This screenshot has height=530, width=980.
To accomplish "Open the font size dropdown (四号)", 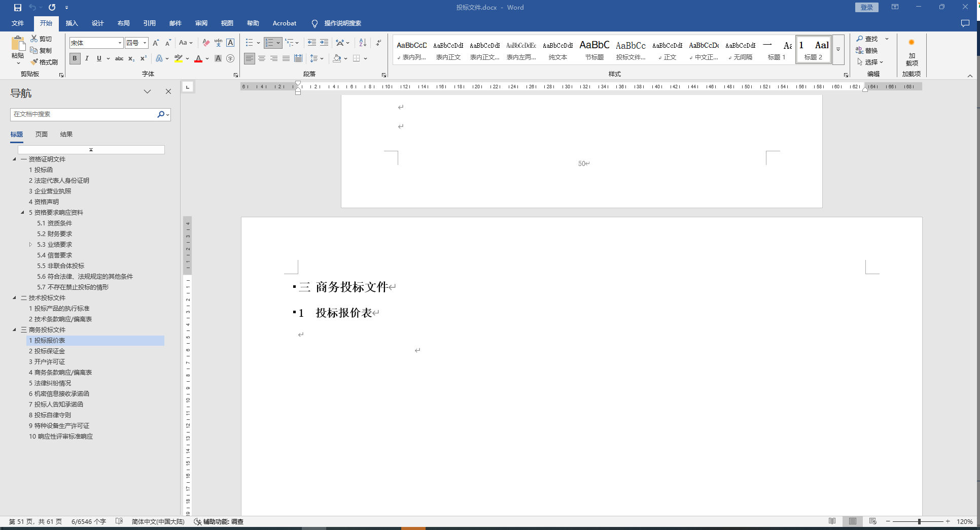I will click(145, 43).
